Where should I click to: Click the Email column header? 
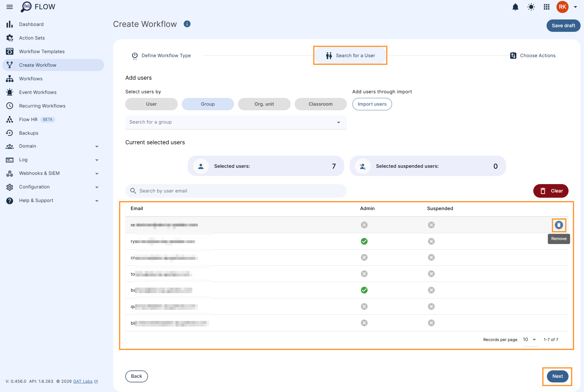(137, 209)
